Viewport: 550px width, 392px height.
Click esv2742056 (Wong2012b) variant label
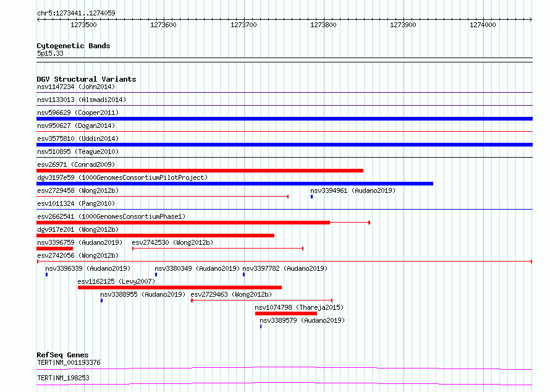(78, 255)
